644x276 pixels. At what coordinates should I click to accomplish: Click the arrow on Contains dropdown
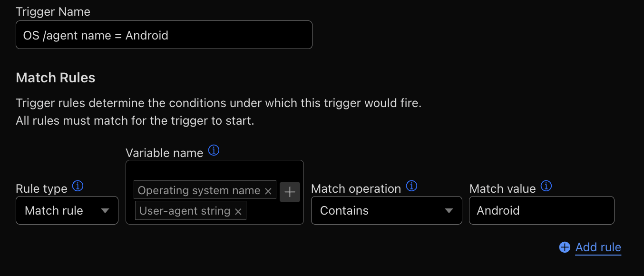(448, 211)
